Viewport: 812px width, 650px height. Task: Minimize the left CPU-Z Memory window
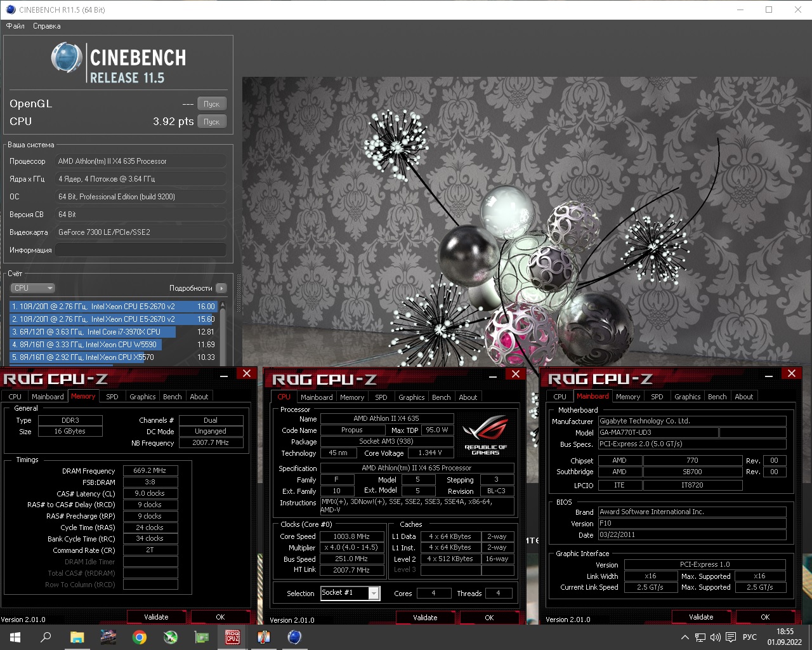point(224,375)
